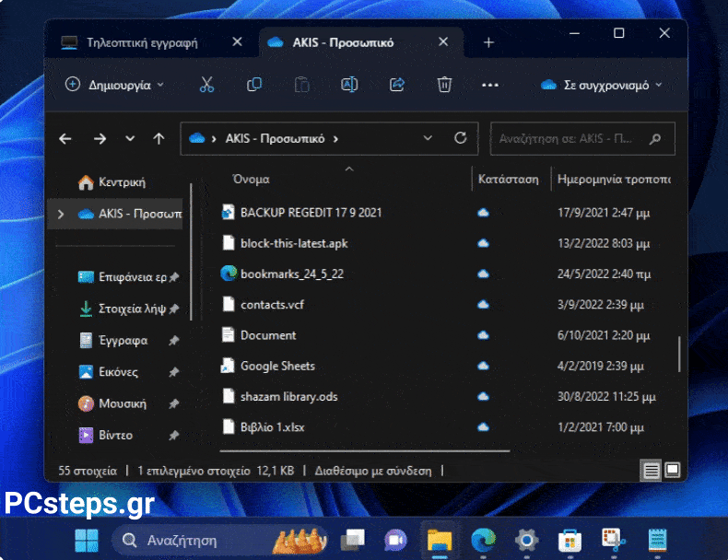Screen dimensions: 728x560
Task: Click the Copy icon in toolbar
Action: pos(254,85)
